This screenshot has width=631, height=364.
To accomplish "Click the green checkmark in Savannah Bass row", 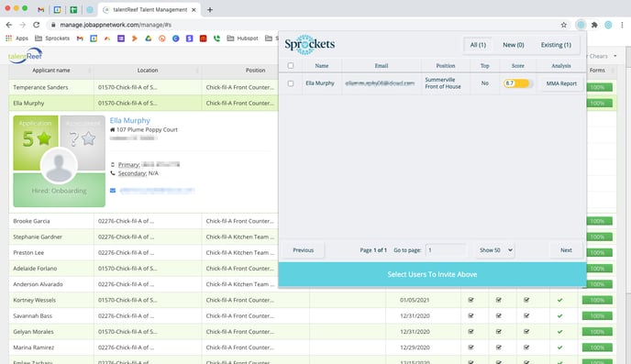I will coord(559,315).
